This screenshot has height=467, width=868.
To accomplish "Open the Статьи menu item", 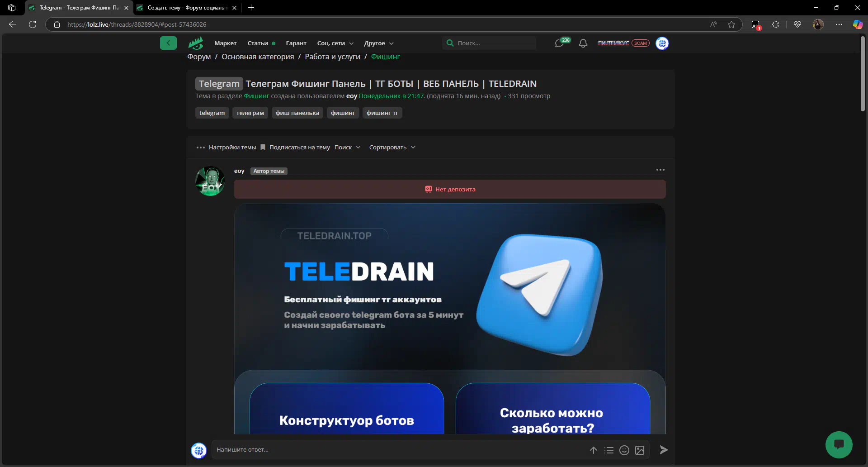I will coord(258,43).
